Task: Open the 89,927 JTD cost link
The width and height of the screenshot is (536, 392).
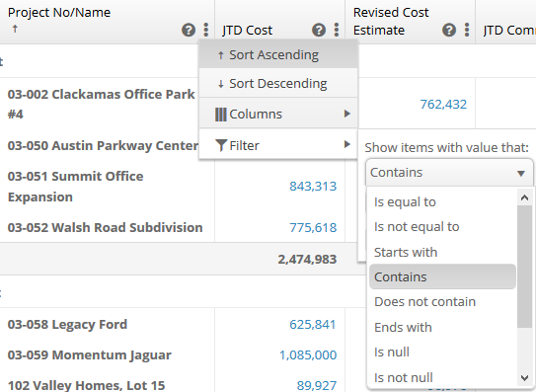Action: pyautogui.click(x=317, y=385)
